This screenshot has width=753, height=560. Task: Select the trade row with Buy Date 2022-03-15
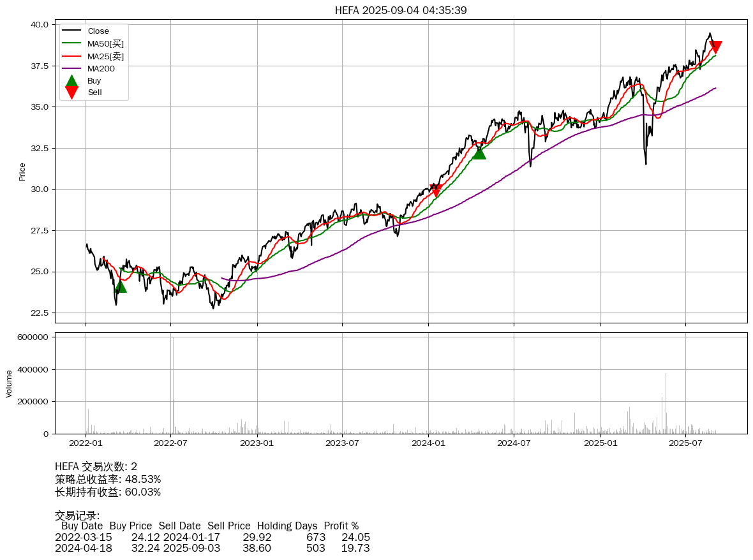point(212,537)
